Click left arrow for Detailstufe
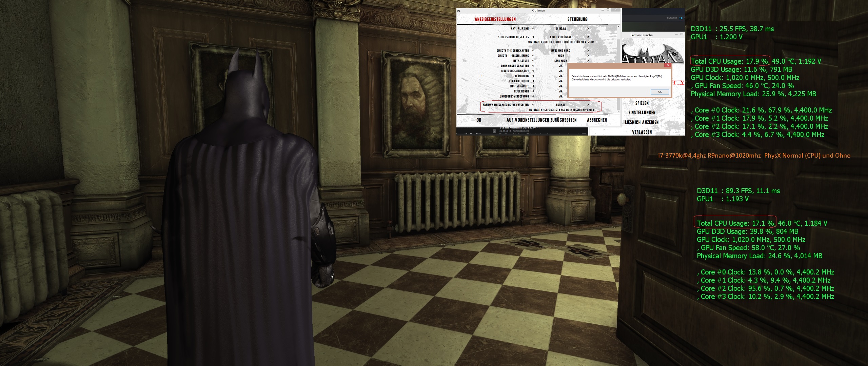 tap(533, 61)
